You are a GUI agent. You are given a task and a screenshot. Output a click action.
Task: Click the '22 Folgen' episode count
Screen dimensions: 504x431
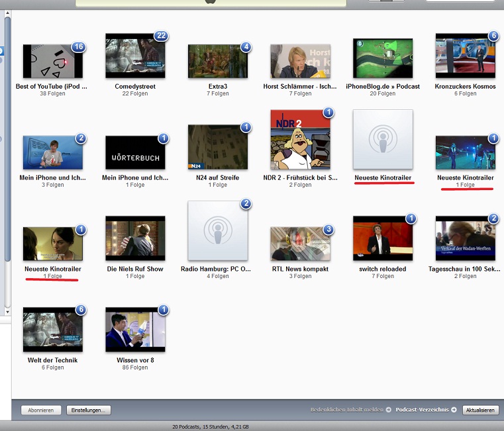[135, 93]
